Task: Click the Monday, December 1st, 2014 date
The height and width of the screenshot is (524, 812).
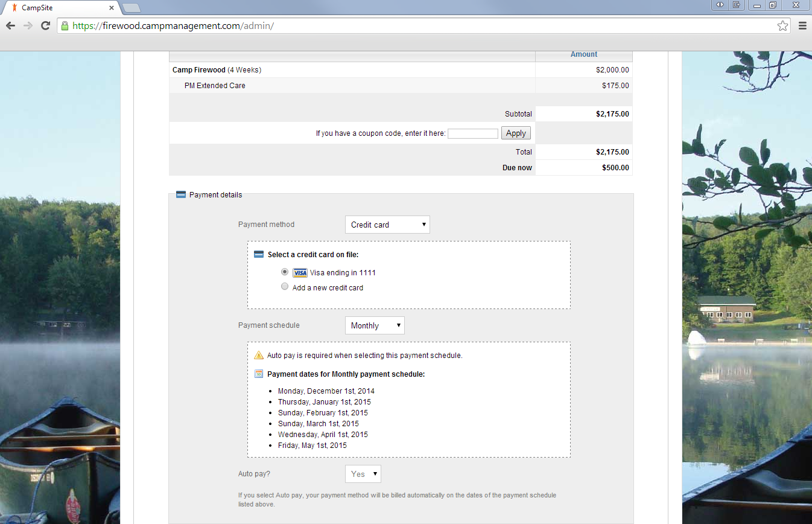Action: point(326,391)
